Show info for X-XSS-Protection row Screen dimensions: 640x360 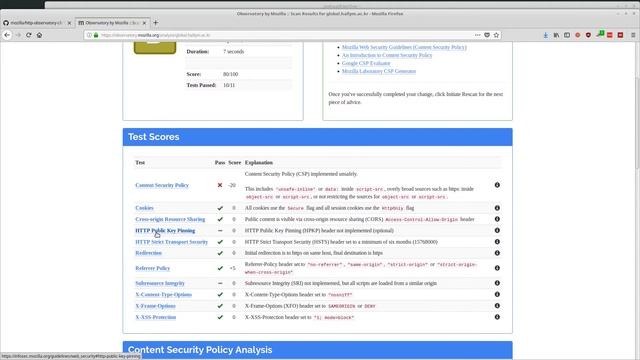pos(497,317)
